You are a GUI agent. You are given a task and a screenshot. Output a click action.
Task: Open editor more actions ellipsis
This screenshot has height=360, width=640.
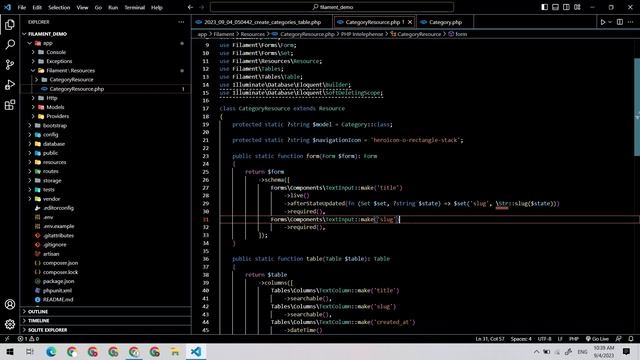tap(631, 22)
